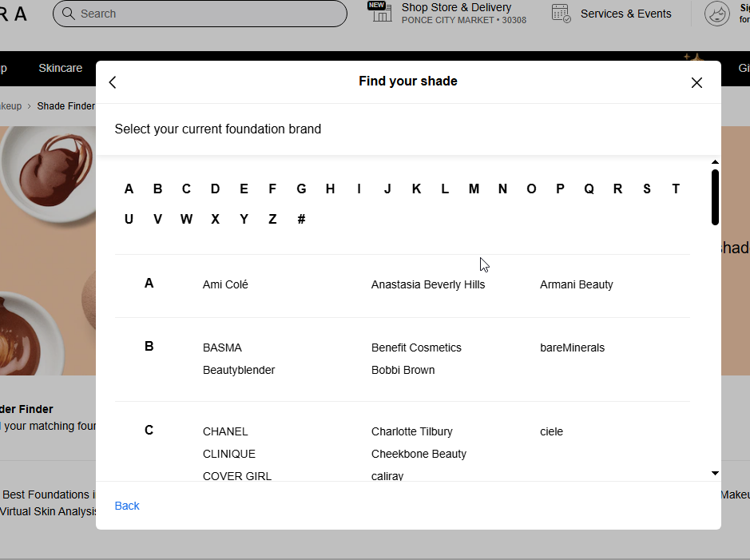Screen dimensions: 750x560
Task: Click the back arrow in the dialog header
Action: [x=113, y=82]
